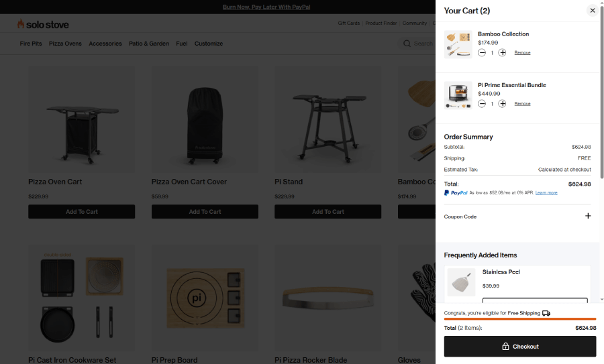Increase Pi Prime Essential Bundle quantity

[x=502, y=103]
